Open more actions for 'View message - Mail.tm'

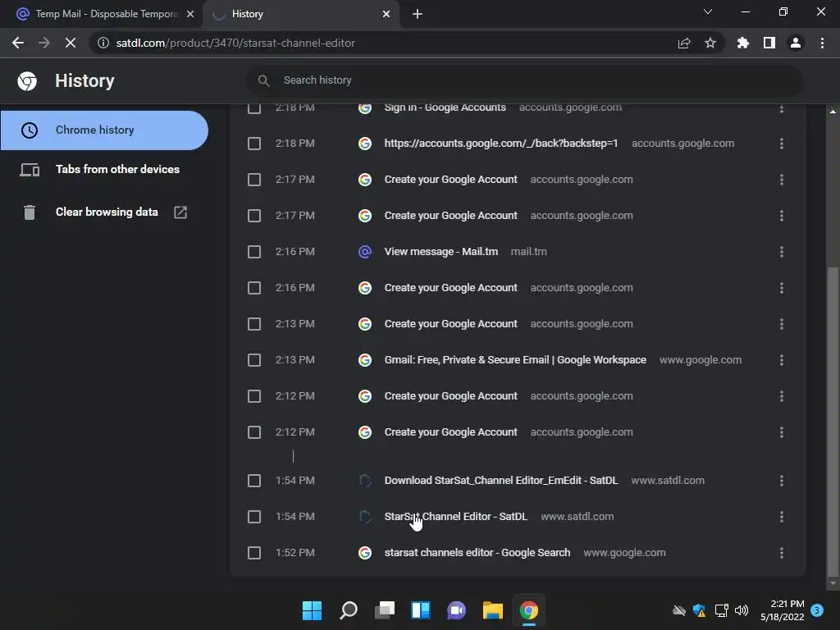tap(782, 252)
